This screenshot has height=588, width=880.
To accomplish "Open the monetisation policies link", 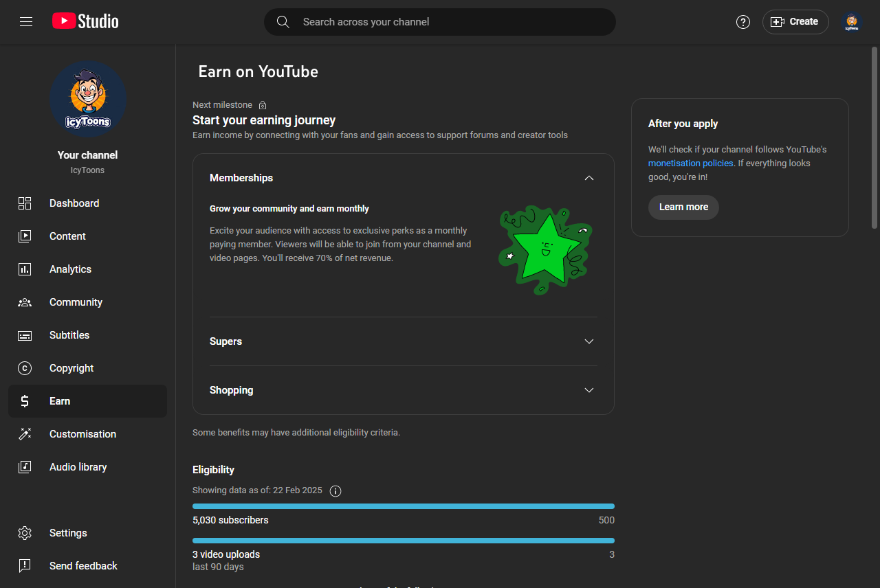I will [x=690, y=163].
